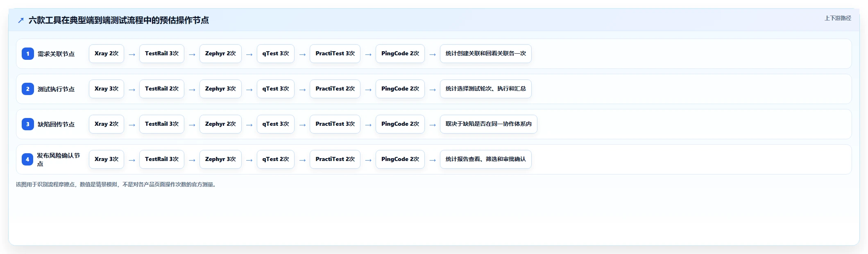Select the number 4 step badge
The height and width of the screenshot is (254, 868).
28,159
